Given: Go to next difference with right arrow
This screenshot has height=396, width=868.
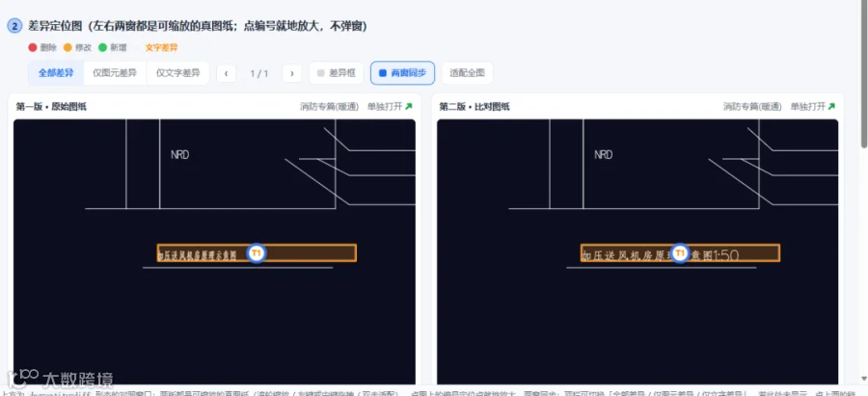Looking at the screenshot, I should (x=291, y=73).
